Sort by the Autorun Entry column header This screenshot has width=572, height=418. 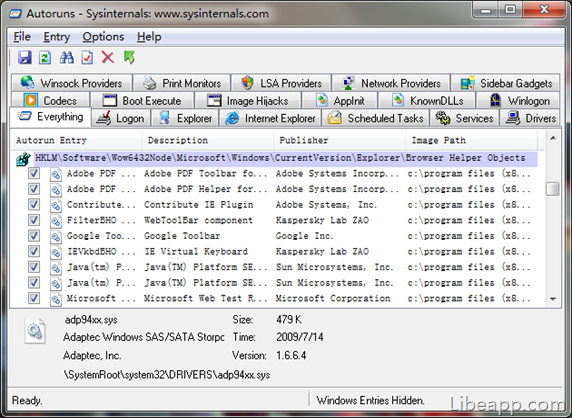pos(76,140)
